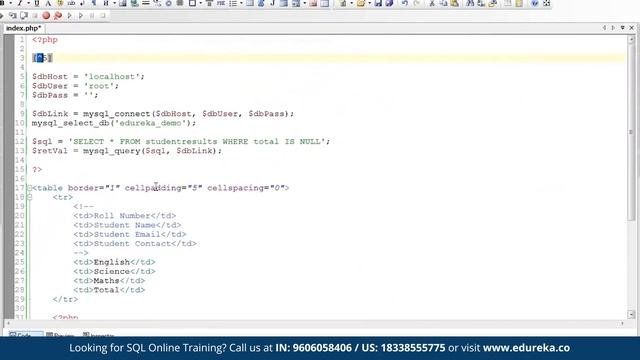
Task: Click the Help question mark icon
Action: coord(535,3)
